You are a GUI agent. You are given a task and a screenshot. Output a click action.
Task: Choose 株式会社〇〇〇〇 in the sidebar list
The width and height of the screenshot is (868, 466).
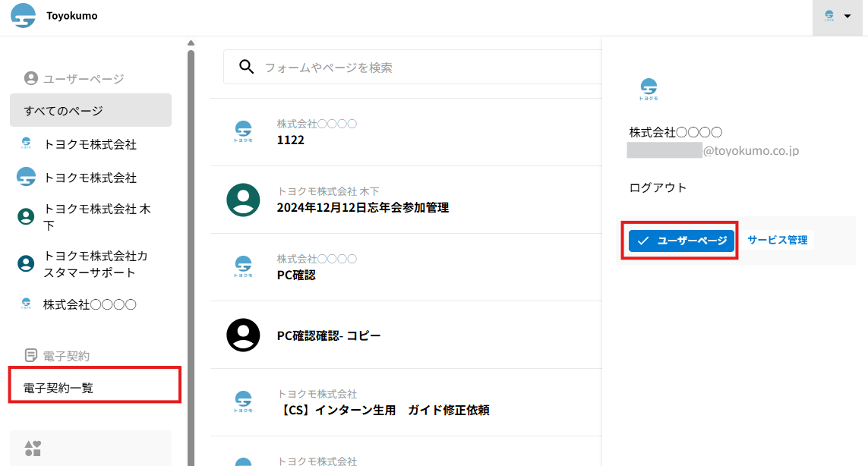tap(90, 304)
